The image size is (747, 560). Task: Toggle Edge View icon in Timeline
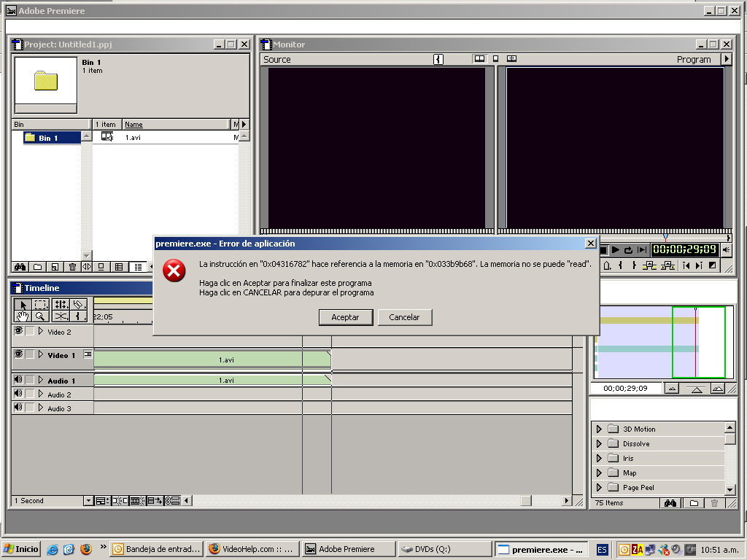(136, 500)
